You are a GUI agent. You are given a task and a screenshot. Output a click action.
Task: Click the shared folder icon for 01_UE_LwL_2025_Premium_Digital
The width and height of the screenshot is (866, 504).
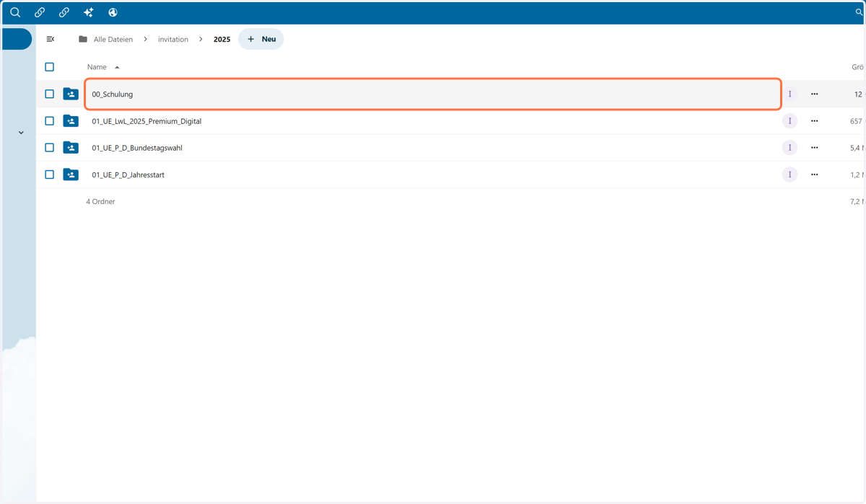click(x=71, y=121)
